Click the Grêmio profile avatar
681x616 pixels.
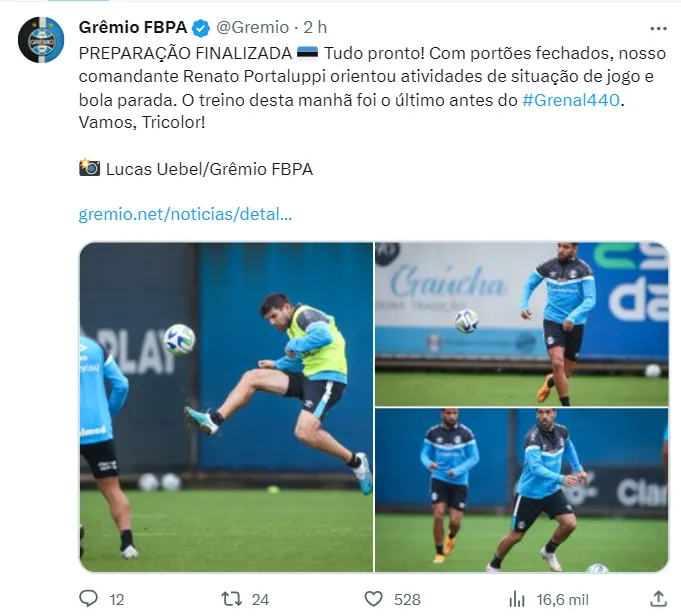coord(41,40)
